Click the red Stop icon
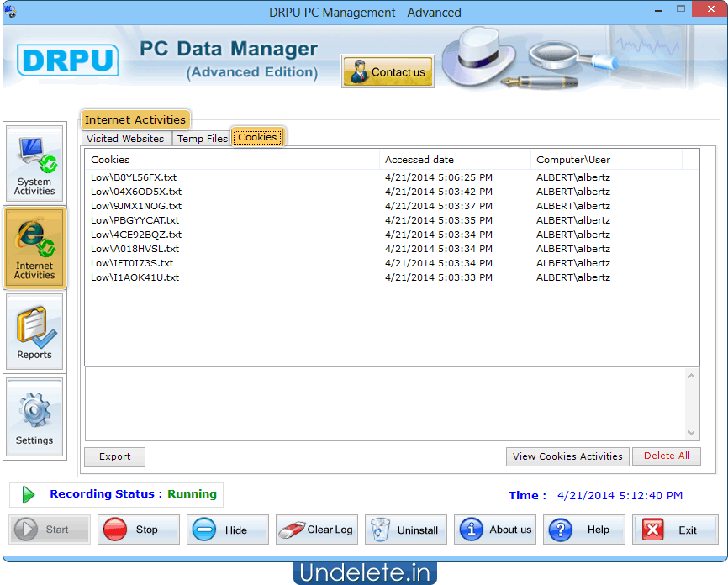The height and width of the screenshot is (585, 728). coord(114,530)
